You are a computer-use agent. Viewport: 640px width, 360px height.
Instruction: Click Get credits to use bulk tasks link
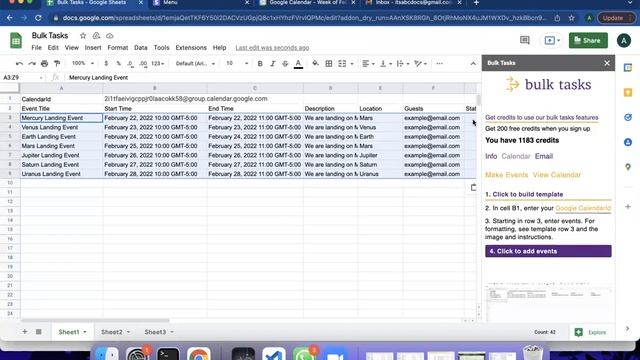542,118
